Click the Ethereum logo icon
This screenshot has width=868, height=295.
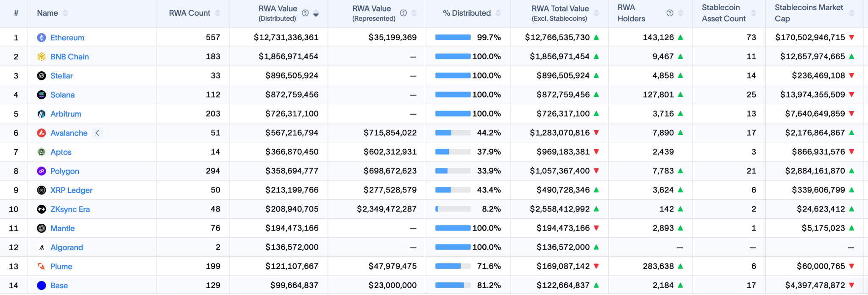click(42, 38)
